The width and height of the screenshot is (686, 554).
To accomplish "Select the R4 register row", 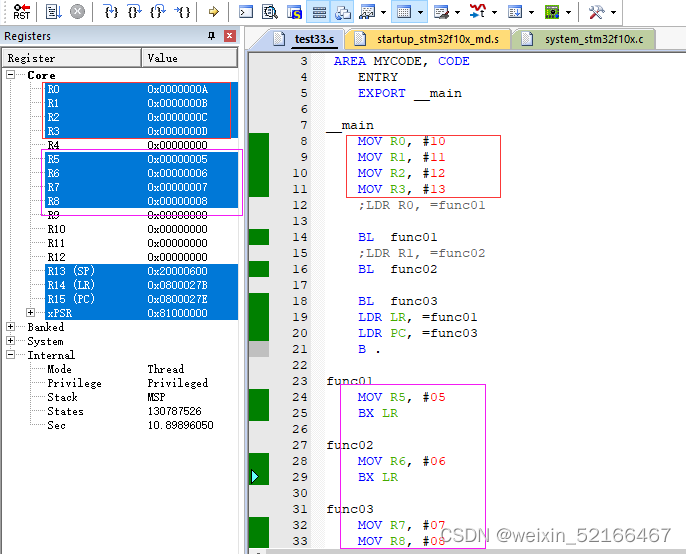I will coord(141,145).
